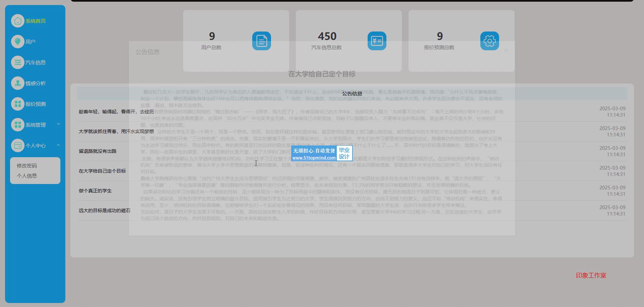Click the gear icon on 报价预测总数 card

(x=489, y=41)
